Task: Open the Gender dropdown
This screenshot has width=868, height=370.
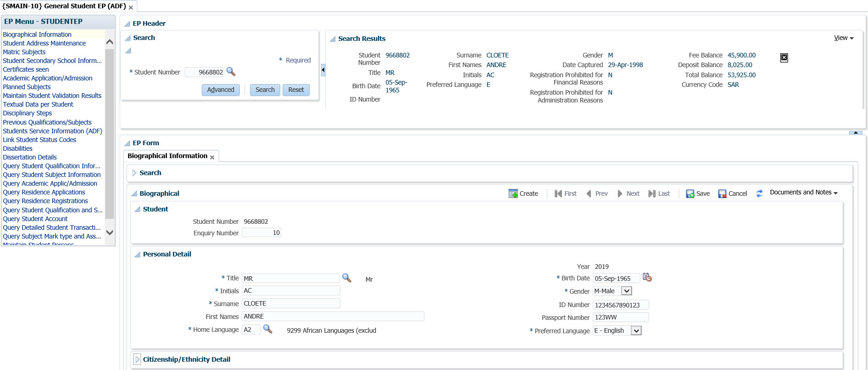Action: (626, 291)
